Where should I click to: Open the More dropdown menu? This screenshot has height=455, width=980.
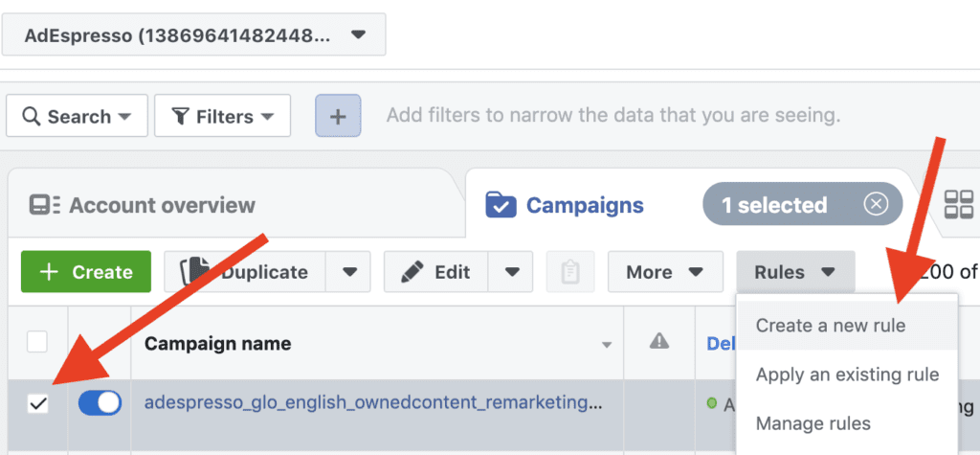pyautogui.click(x=665, y=272)
